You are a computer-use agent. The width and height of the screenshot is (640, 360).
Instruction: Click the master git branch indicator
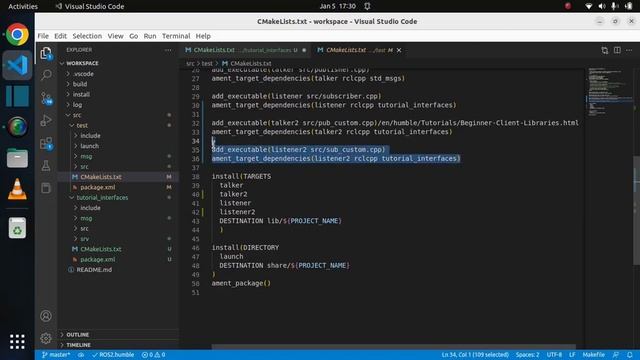56,355
